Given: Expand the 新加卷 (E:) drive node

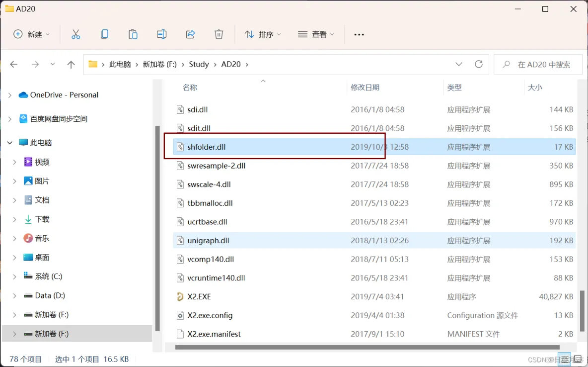Looking at the screenshot, I should 14,315.
